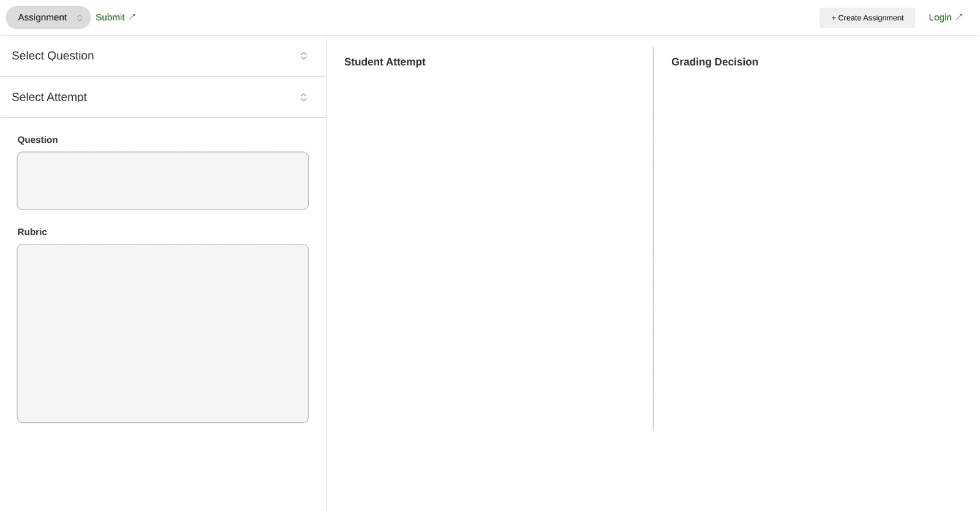The height and width of the screenshot is (511, 980).
Task: Click inside the Question text box
Action: (163, 181)
